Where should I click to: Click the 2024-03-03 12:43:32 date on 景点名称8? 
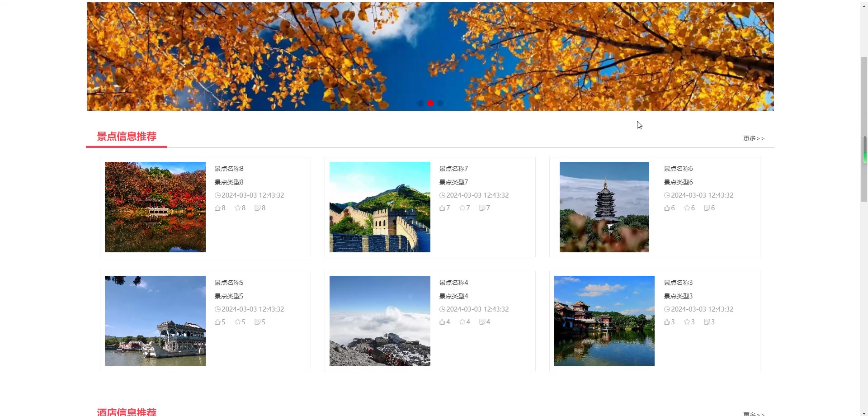coord(253,195)
